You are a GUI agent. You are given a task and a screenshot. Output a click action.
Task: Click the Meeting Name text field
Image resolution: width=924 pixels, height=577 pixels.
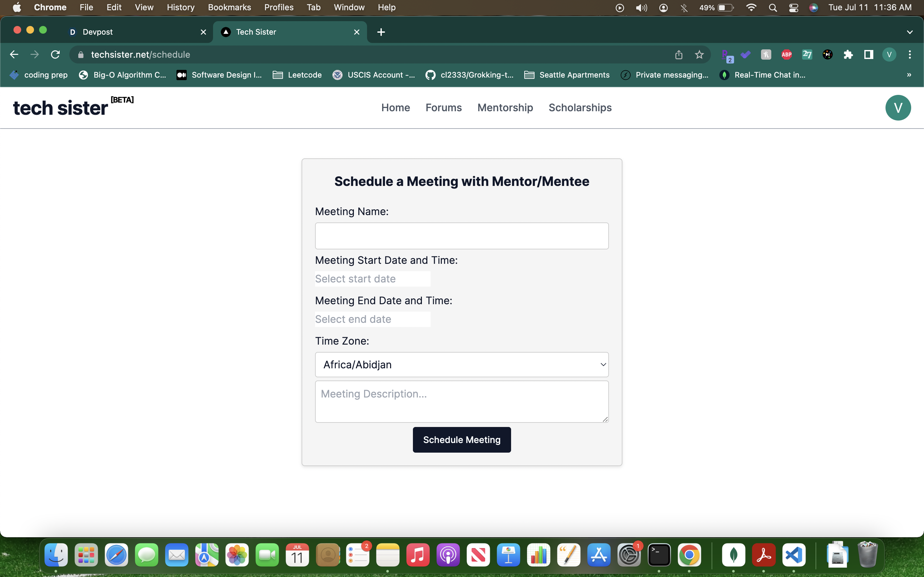coord(461,236)
